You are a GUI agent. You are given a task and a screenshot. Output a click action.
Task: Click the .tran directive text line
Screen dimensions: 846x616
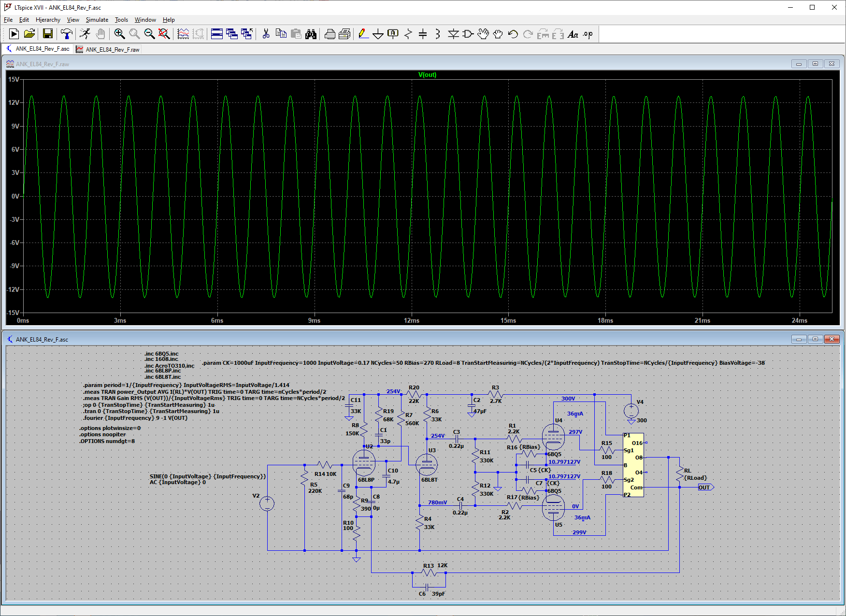(151, 412)
